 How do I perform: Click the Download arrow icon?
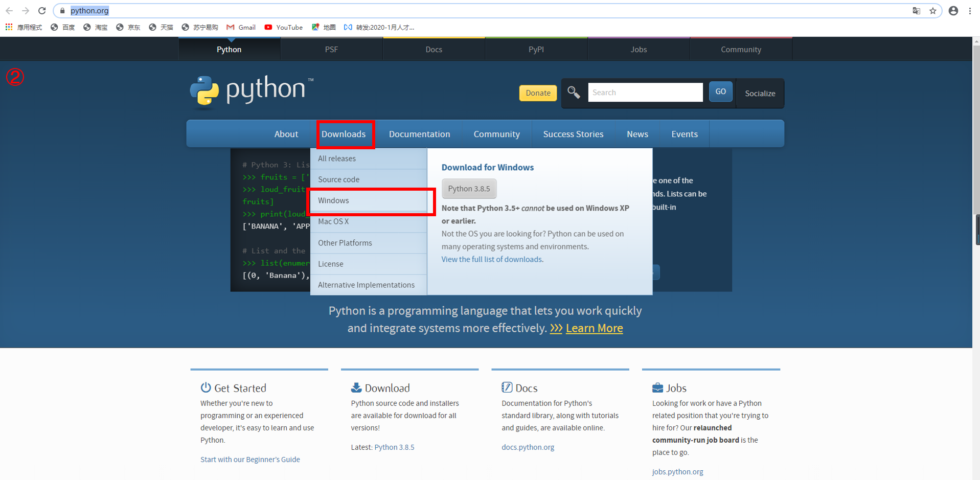[x=356, y=387]
